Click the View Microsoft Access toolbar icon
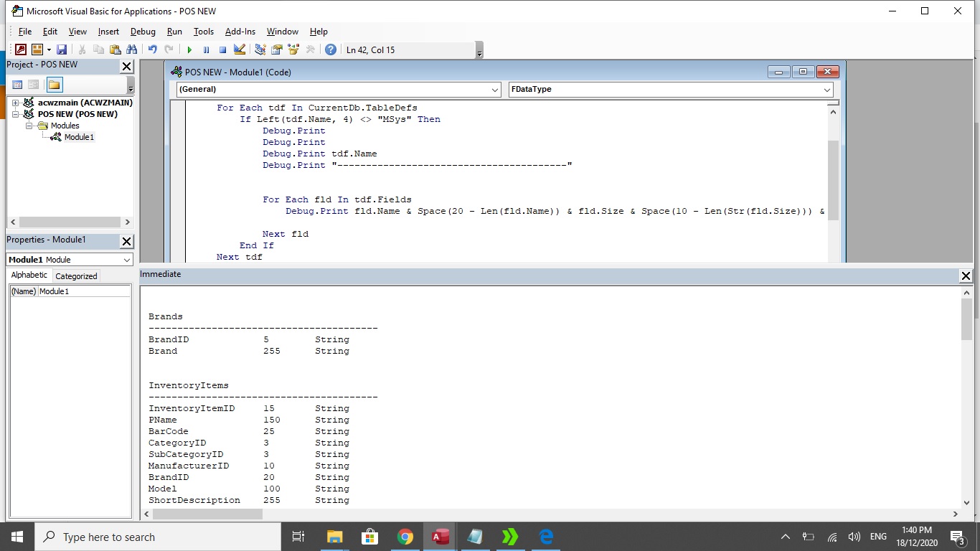This screenshot has height=551, width=980. pos(20,49)
